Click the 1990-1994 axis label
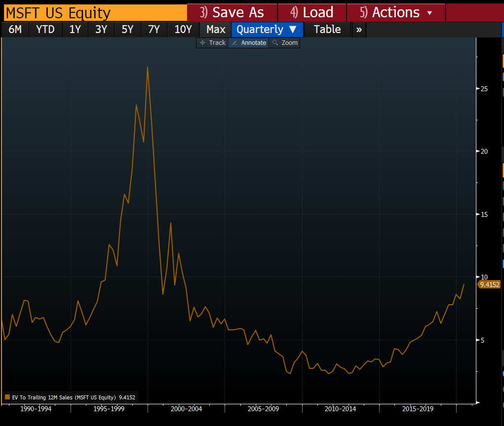Viewport: 504px width, 426px height. coord(36,409)
